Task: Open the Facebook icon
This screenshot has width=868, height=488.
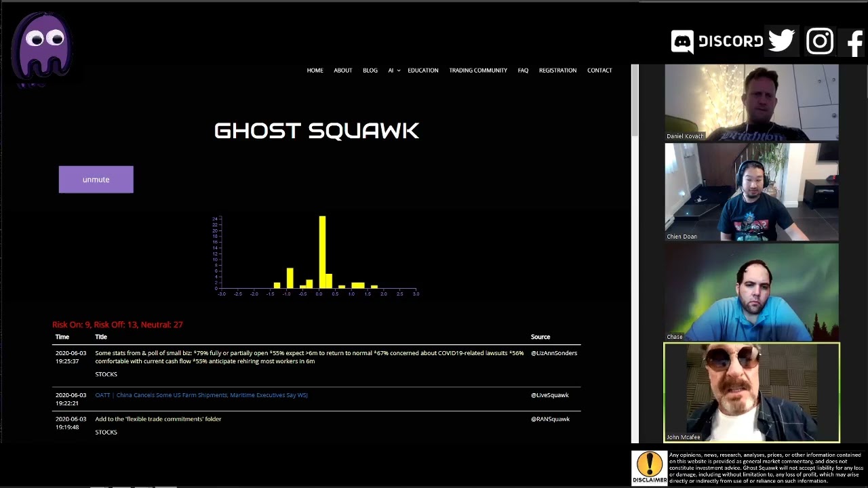Action: 854,43
